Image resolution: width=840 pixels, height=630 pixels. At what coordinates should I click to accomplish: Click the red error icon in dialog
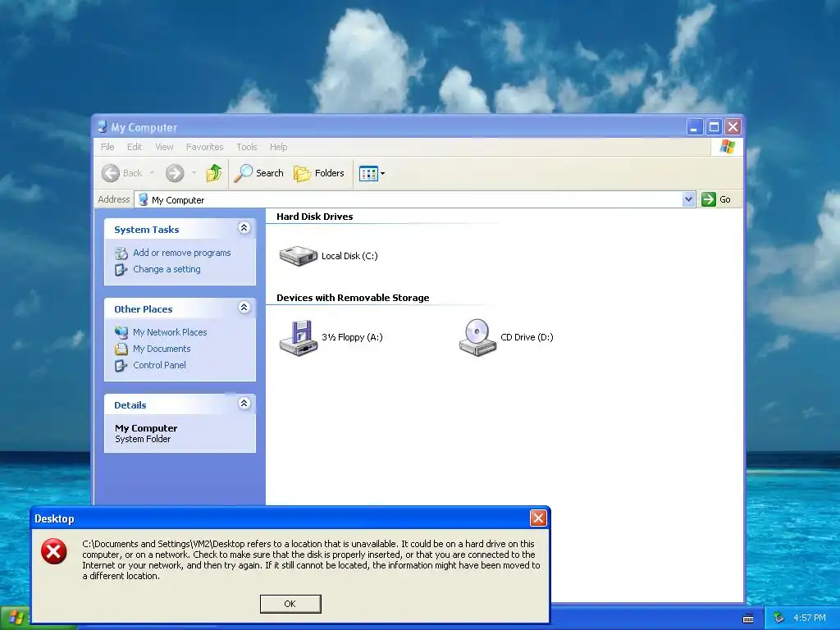[x=54, y=552]
